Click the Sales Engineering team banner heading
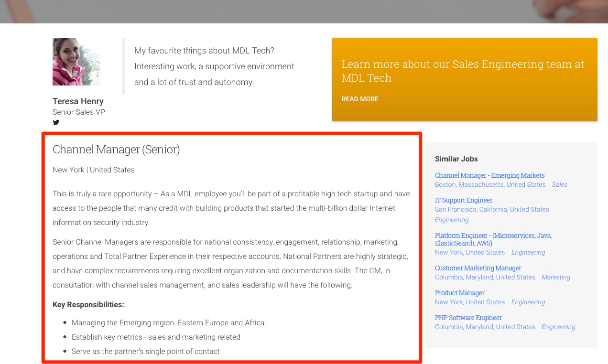This screenshot has height=364, width=608. 463,71
